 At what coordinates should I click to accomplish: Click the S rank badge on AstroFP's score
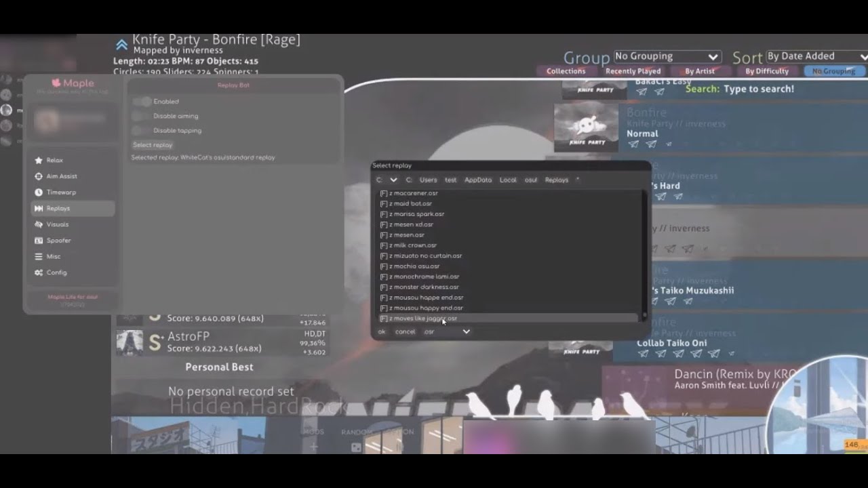point(155,342)
